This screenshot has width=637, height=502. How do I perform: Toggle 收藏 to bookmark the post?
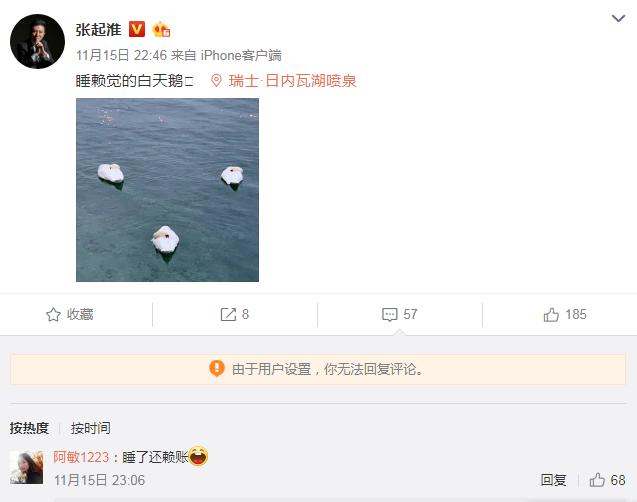[69, 315]
